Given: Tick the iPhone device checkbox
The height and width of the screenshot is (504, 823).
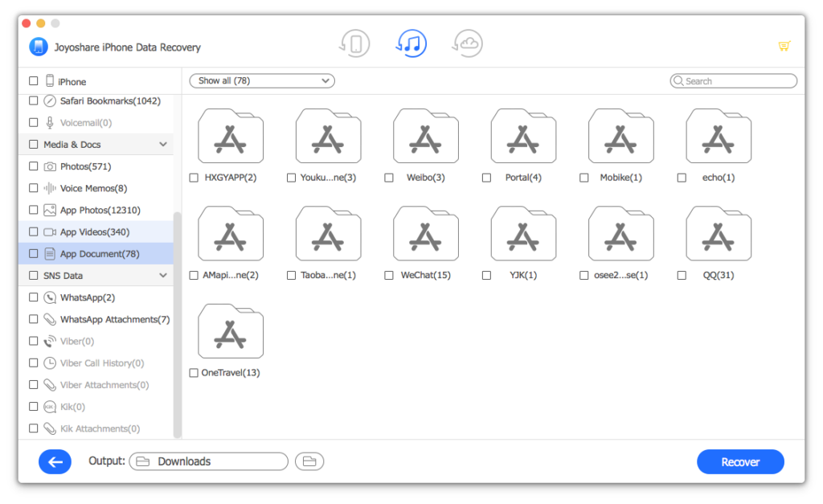Looking at the screenshot, I should click(x=34, y=81).
